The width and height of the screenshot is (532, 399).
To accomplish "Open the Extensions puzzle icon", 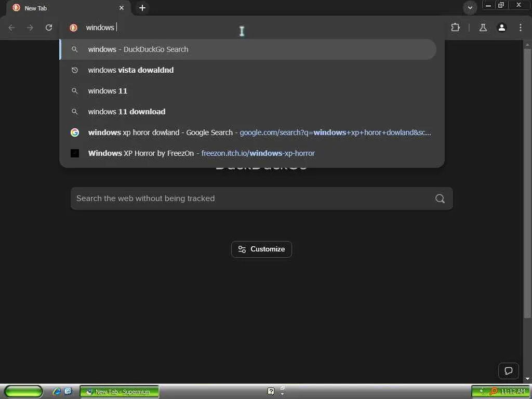I will 455,28.
